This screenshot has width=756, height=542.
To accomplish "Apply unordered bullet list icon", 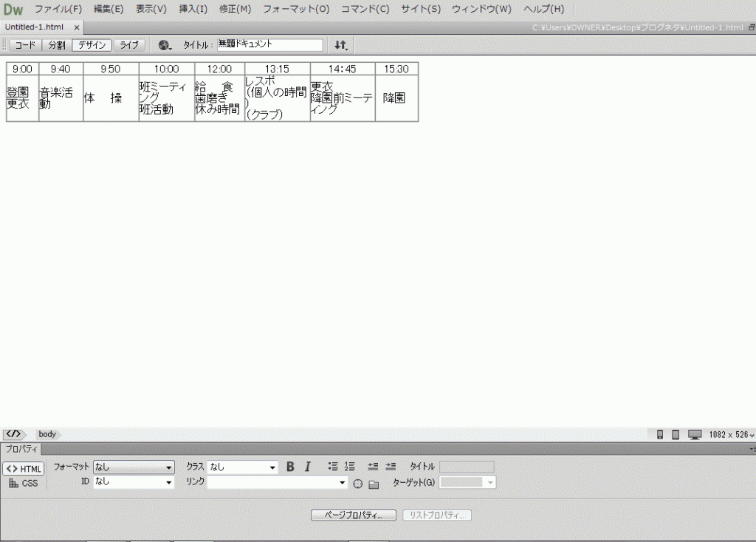I will pos(333,467).
